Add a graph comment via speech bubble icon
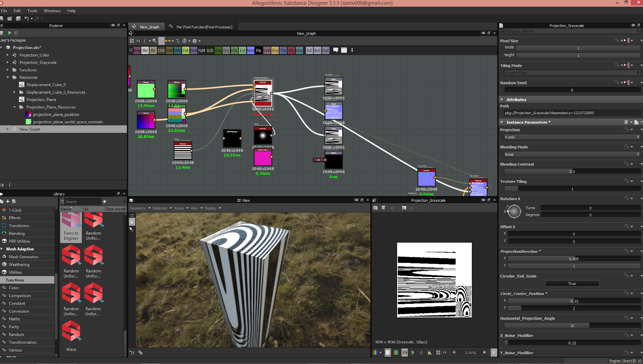Viewport: 643px width, 364px height. tap(336, 50)
